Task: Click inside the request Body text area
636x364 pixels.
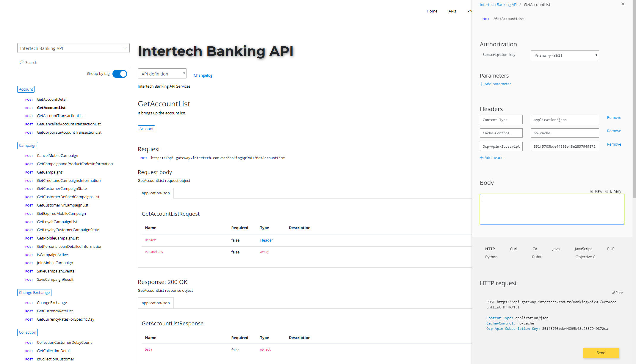Action: 552,209
